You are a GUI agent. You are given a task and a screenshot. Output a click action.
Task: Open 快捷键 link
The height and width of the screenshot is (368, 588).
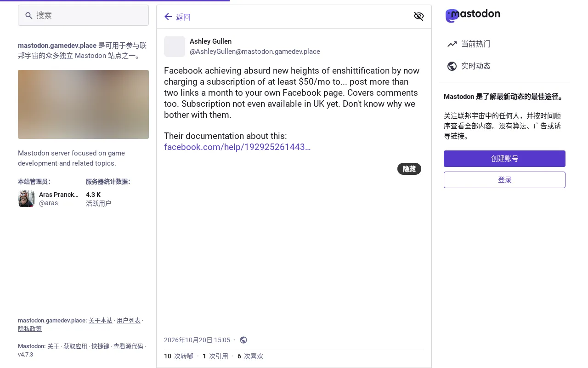tap(100, 346)
